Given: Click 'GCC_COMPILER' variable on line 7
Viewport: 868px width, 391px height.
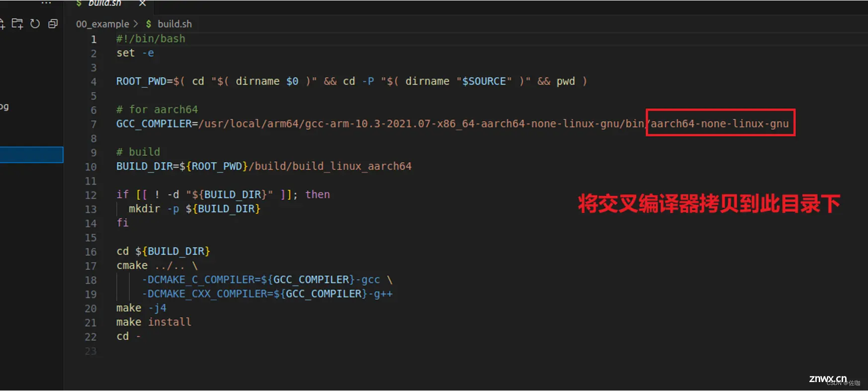Looking at the screenshot, I should click(154, 124).
